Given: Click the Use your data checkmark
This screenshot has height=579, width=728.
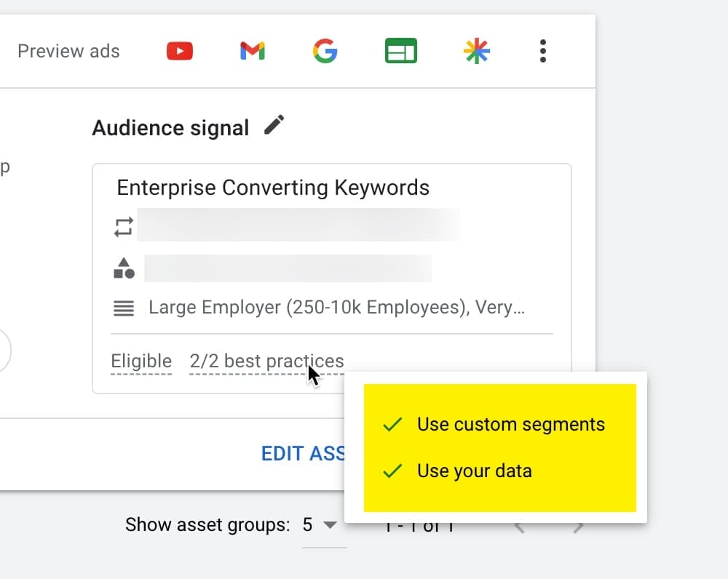Looking at the screenshot, I should 392,471.
